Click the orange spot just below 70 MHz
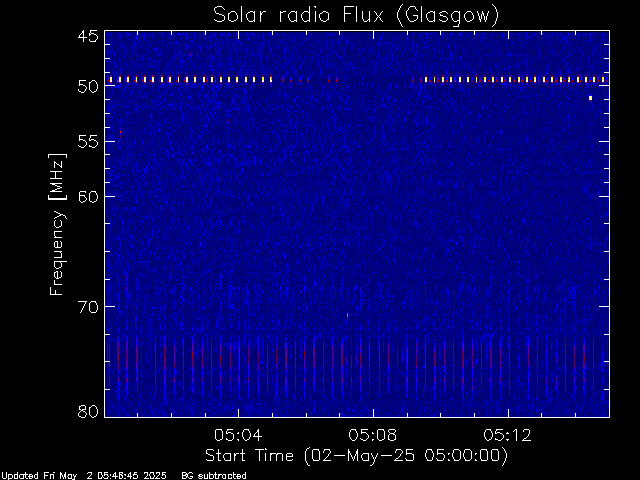The image size is (640, 480). [x=347, y=315]
